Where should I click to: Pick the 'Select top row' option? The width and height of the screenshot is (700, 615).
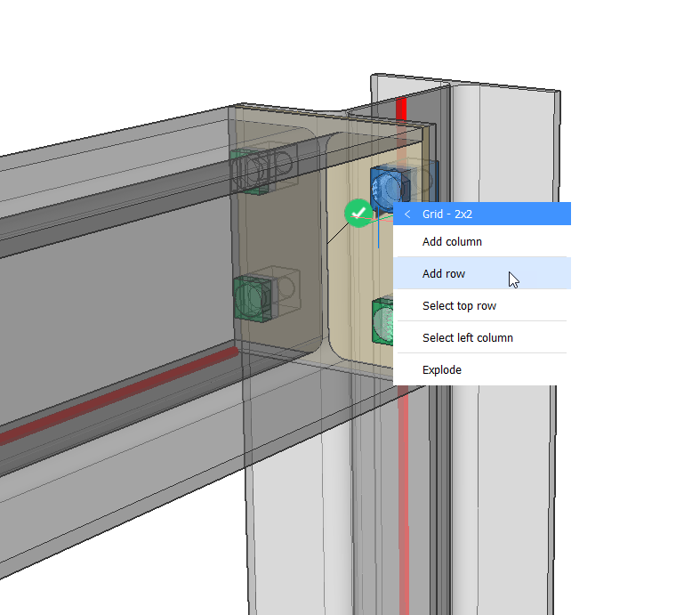(459, 306)
